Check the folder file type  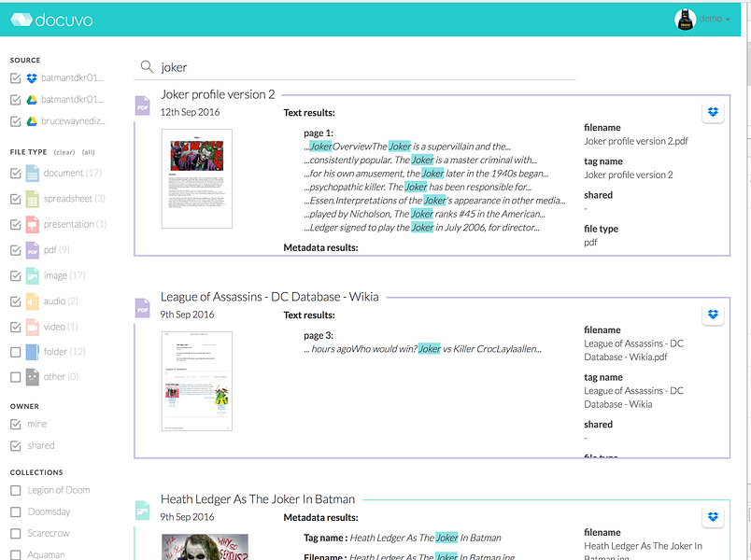point(15,352)
